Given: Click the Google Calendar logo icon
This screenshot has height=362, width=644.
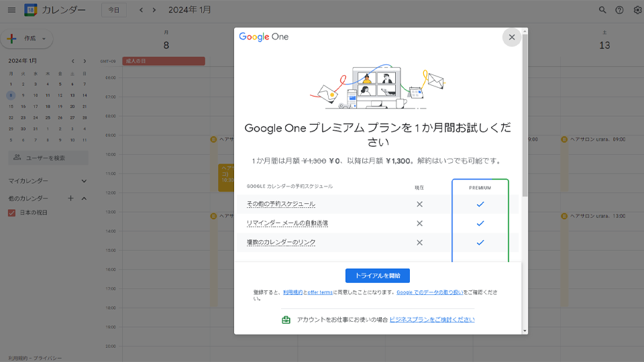Looking at the screenshot, I should (x=30, y=10).
